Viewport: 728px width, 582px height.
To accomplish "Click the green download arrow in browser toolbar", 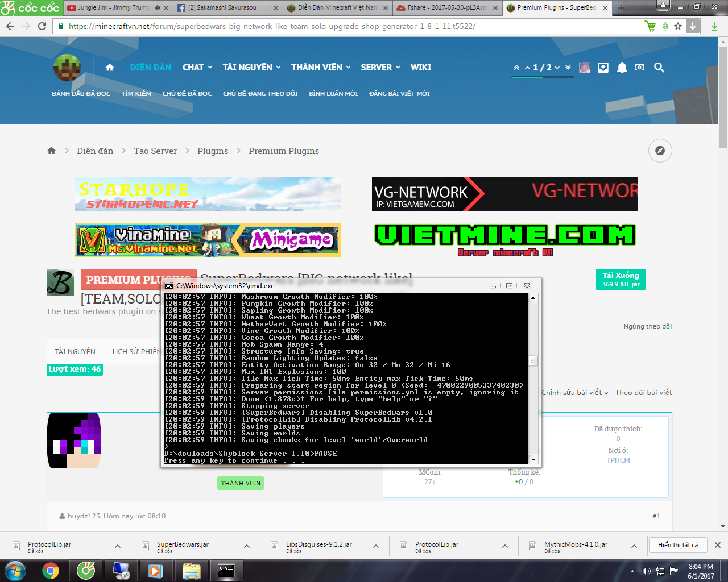I will [x=714, y=26].
